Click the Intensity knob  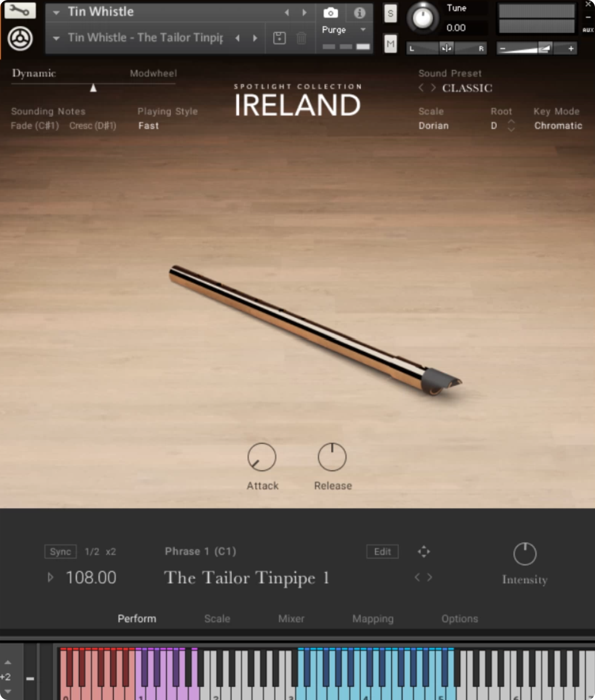(525, 554)
